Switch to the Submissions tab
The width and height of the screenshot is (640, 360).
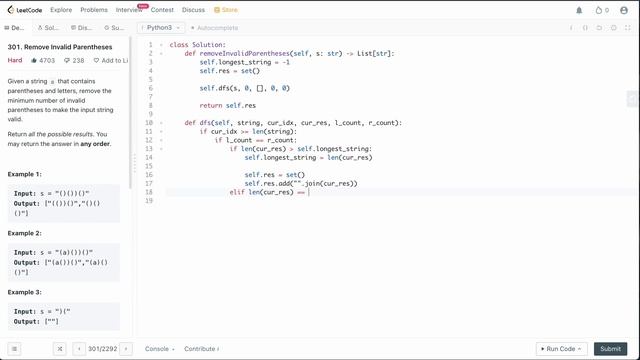click(x=114, y=28)
